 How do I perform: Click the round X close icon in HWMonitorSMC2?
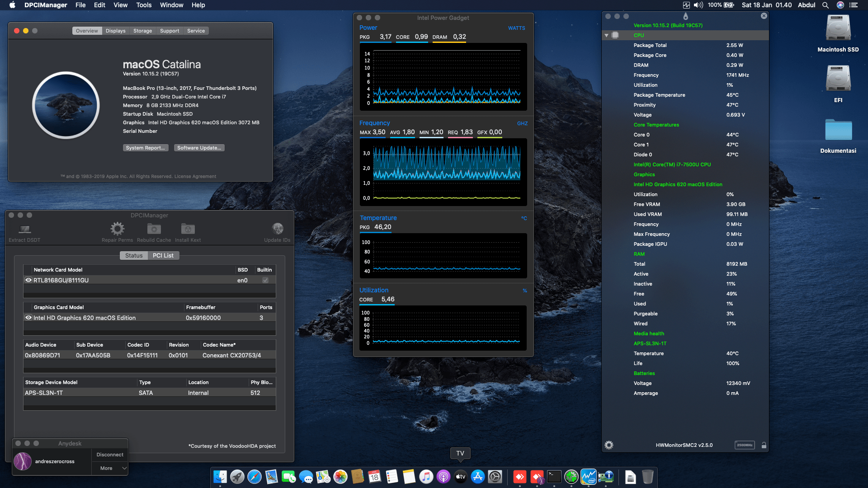coord(764,16)
